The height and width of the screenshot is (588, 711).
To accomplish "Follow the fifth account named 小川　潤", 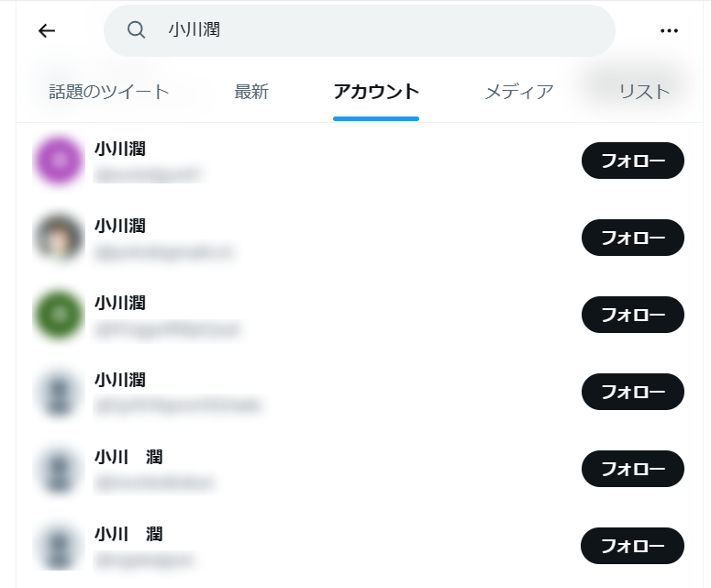I will pos(632,469).
